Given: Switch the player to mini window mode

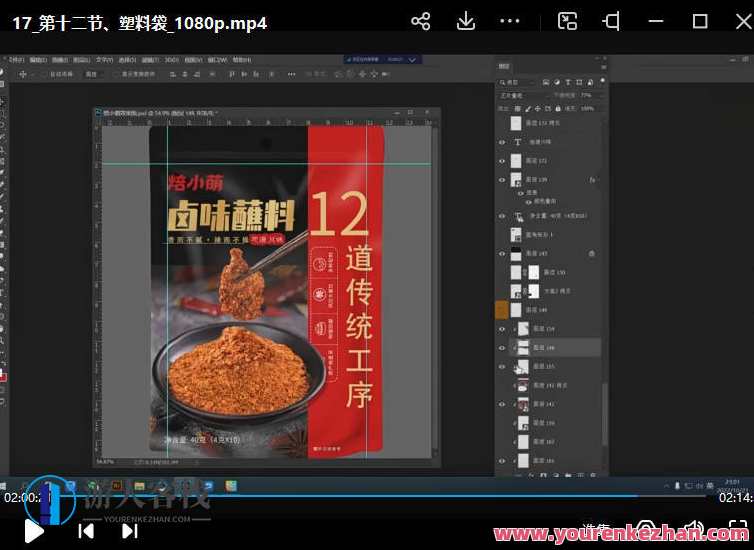Looking at the screenshot, I should [x=567, y=22].
